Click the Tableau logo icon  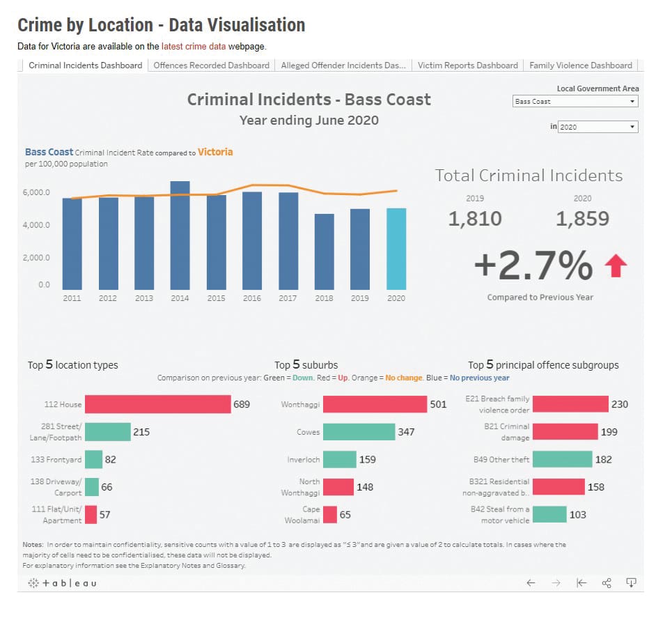(x=62, y=582)
